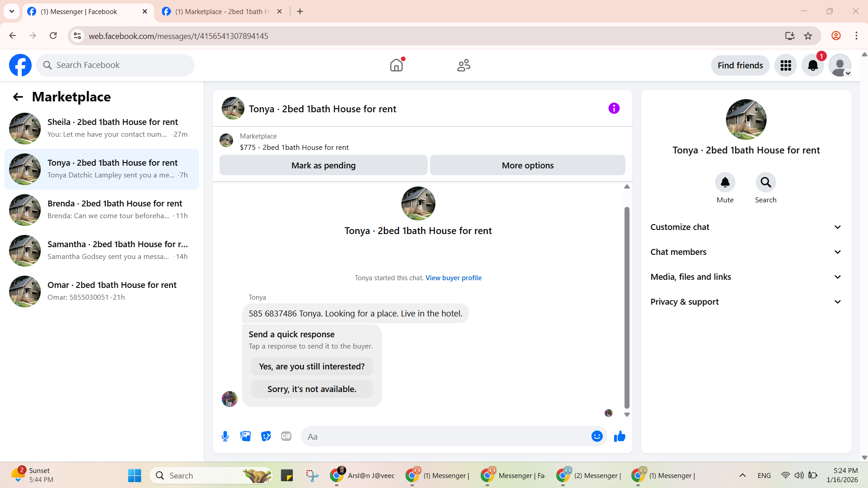Open new browser tab
Screen dimensions: 868x488
tap(300, 11)
